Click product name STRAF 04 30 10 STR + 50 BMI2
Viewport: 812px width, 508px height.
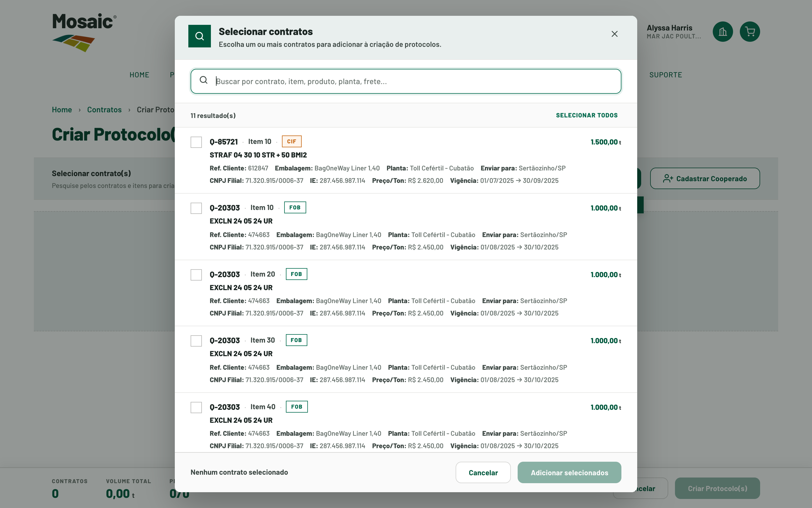click(x=258, y=155)
